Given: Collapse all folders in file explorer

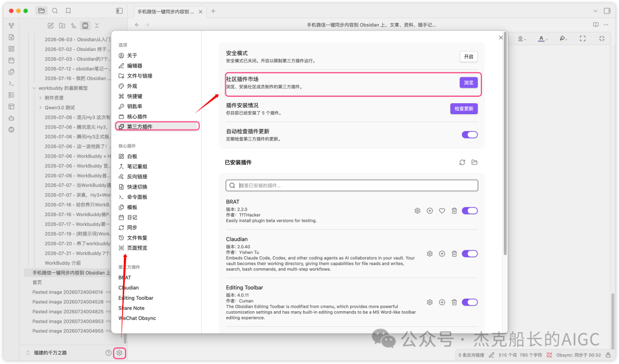Looking at the screenshot, I should click(x=97, y=26).
